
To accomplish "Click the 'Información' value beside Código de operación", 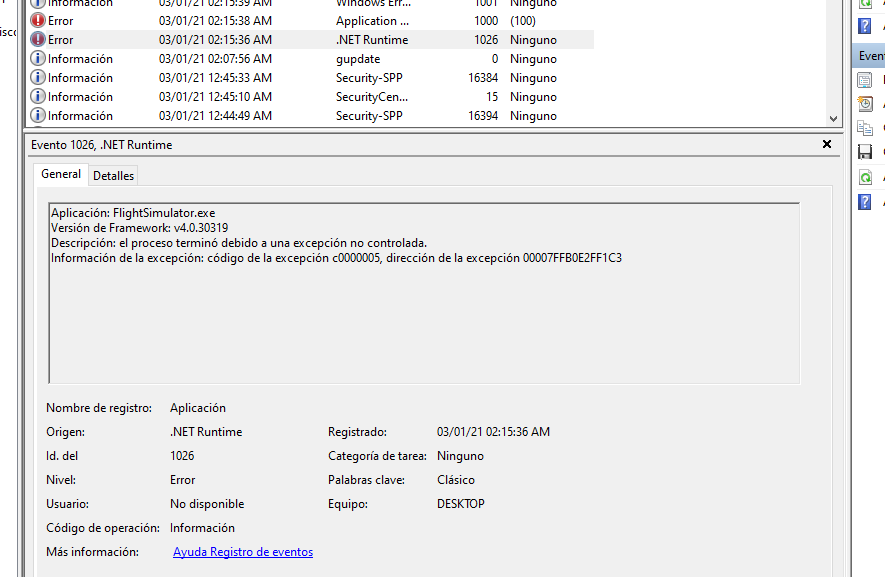I will pyautogui.click(x=202, y=527).
